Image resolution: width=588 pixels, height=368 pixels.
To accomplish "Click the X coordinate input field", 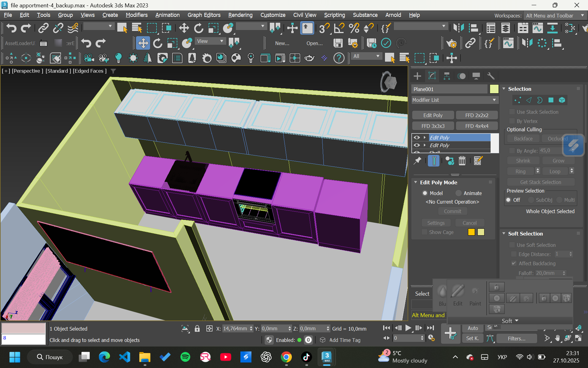I will click(x=235, y=328).
